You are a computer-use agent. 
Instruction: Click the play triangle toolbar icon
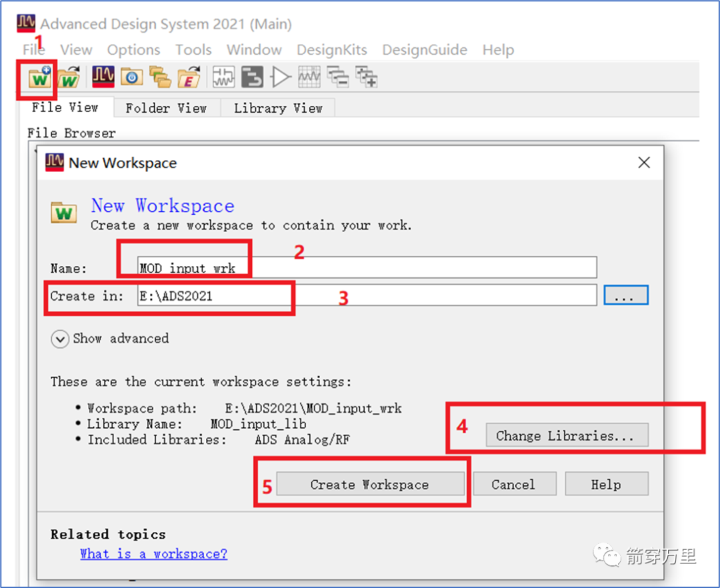(281, 77)
